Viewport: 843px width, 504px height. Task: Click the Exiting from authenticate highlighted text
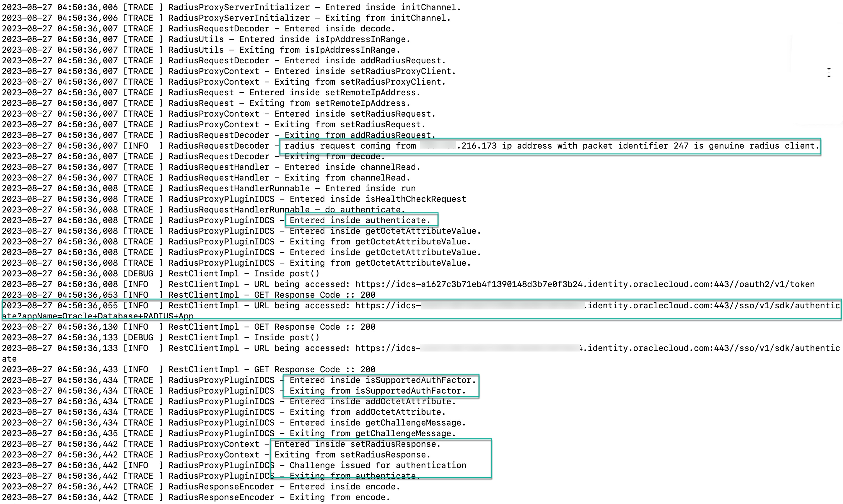point(354,476)
